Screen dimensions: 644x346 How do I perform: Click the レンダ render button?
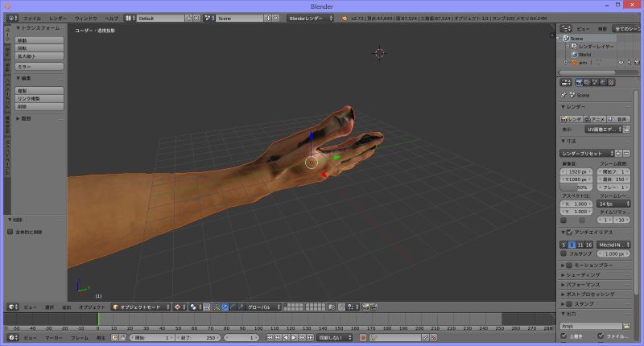(572, 119)
